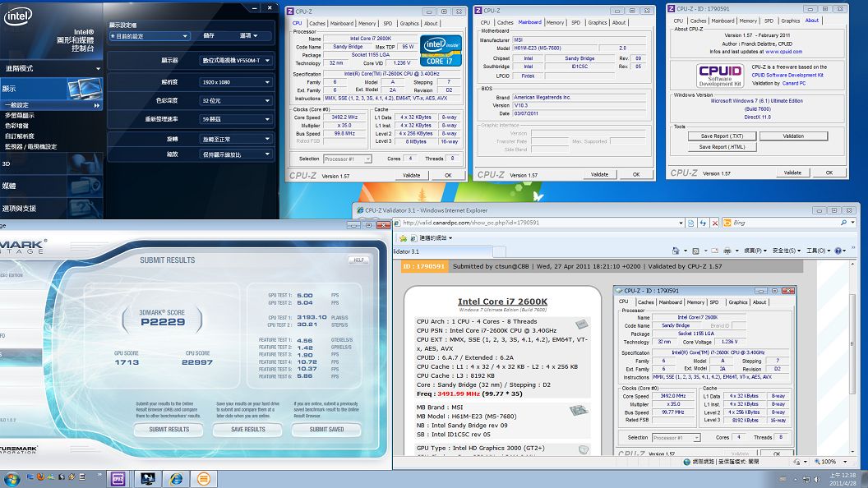Viewport: 868px width, 488px height.
Task: Click the Bing search magnifier icon
Action: tap(843, 223)
